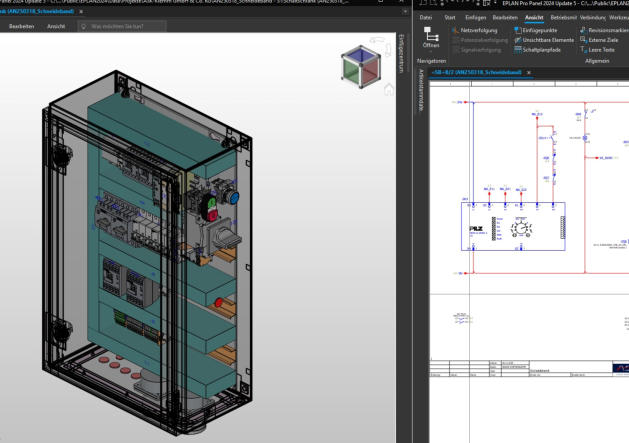Click the Bearbeiten button in 3D window
This screenshot has width=629, height=443.
[22, 25]
